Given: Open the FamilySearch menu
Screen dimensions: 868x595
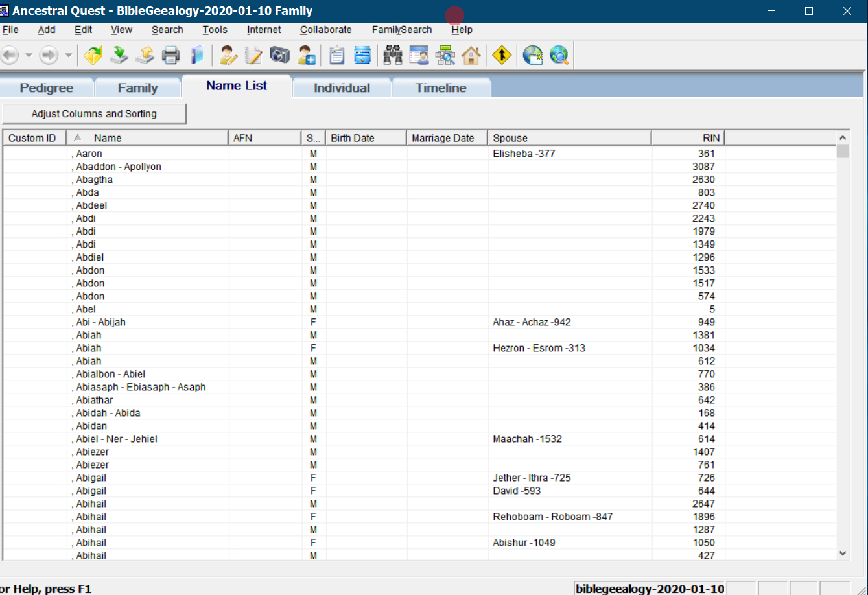Looking at the screenshot, I should click(x=401, y=30).
